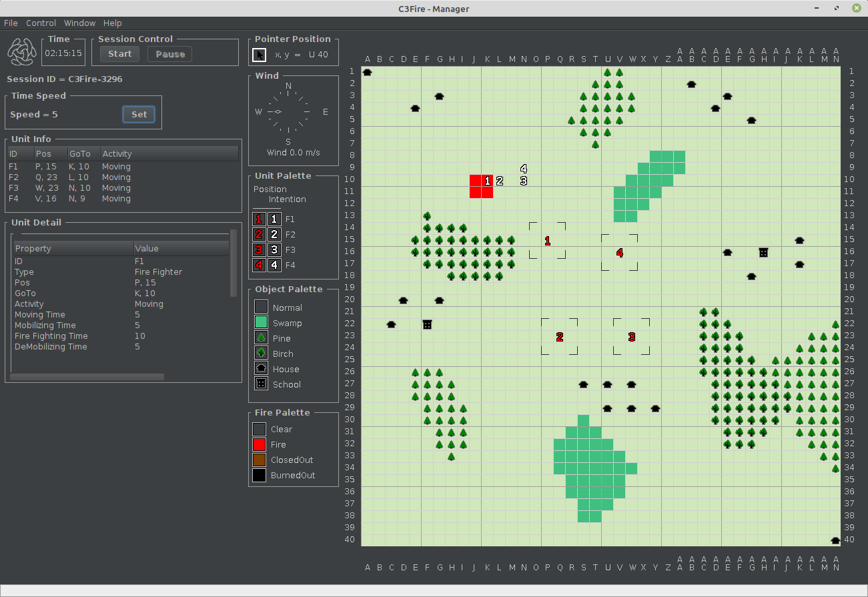The image size is (868, 597).
Task: Click the Property column header in Unit Detail
Action: [73, 248]
